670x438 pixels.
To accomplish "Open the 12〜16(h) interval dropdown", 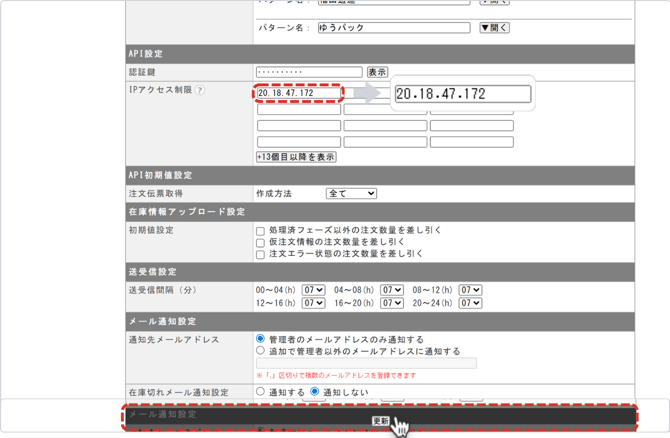I will pyautogui.click(x=314, y=303).
